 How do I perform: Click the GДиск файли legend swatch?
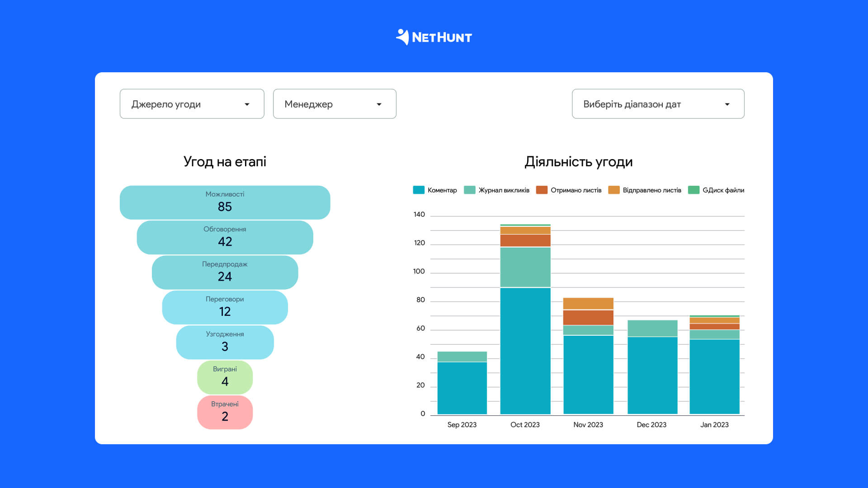(x=693, y=190)
